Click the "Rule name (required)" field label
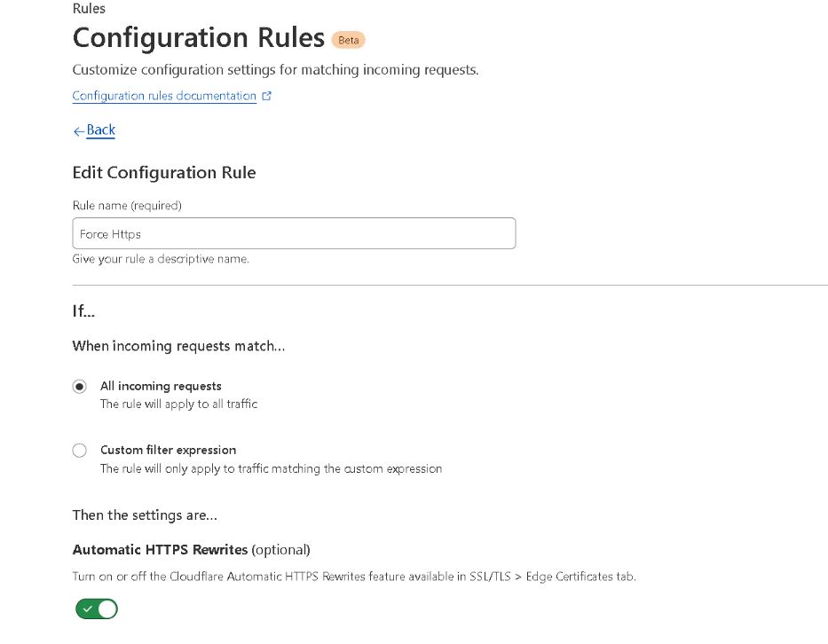 (127, 205)
